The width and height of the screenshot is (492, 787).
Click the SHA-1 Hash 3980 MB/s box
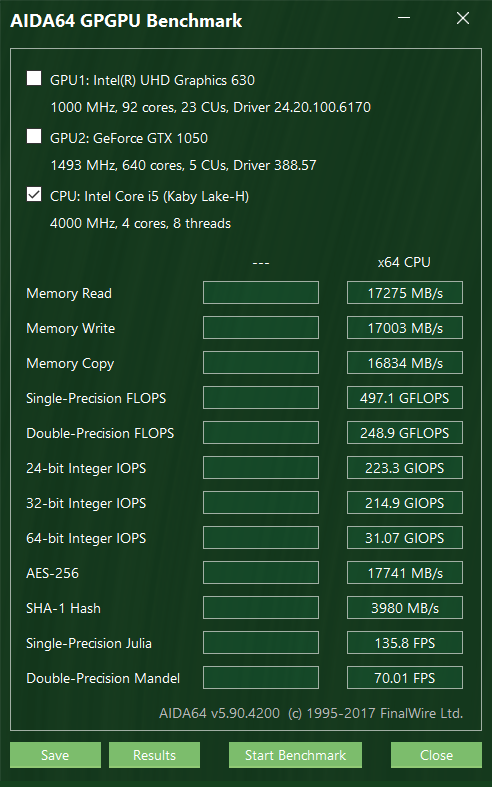[405, 608]
